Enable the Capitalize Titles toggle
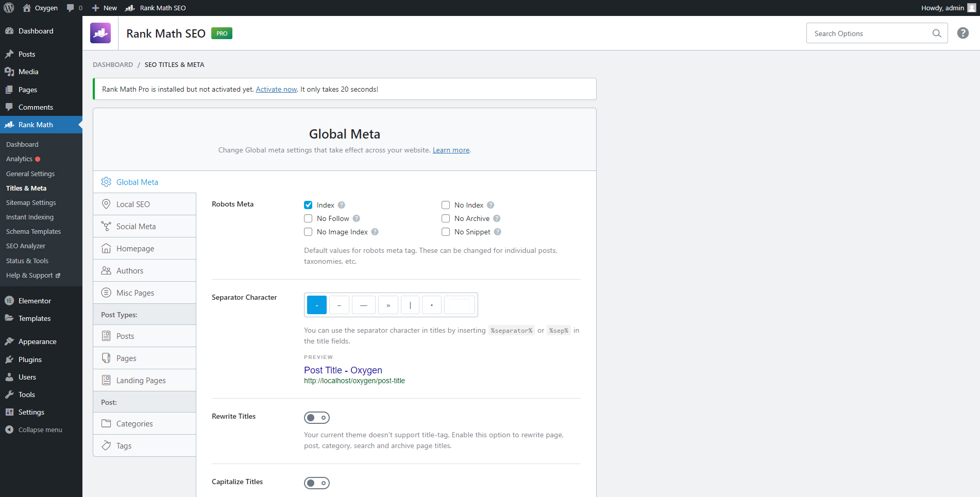This screenshot has width=980, height=497. point(316,483)
